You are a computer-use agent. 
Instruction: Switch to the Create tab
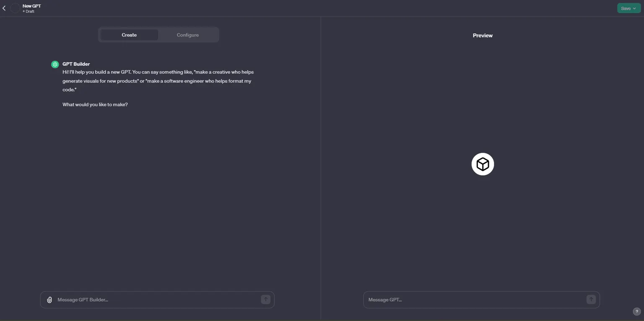click(x=129, y=35)
